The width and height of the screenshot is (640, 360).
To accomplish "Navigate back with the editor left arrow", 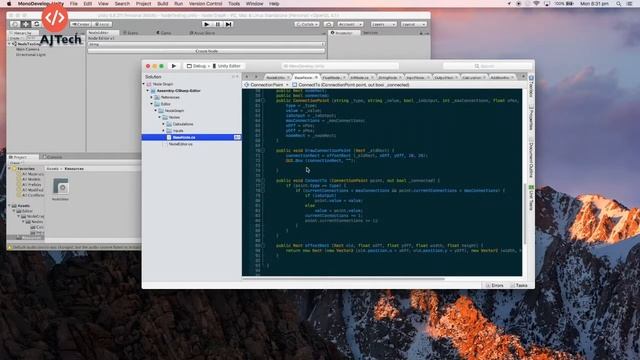I will coord(247,77).
